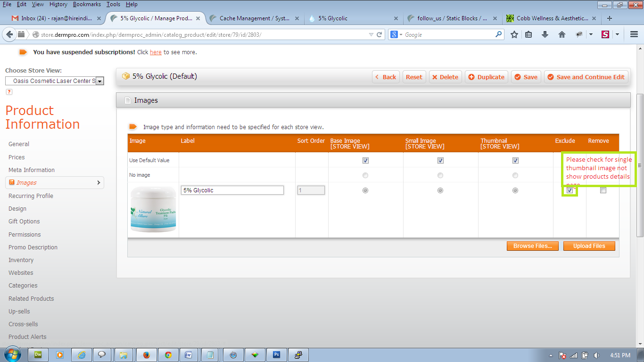This screenshot has width=644, height=362.
Task: Submit search with the magnifier icon
Action: 498,34
